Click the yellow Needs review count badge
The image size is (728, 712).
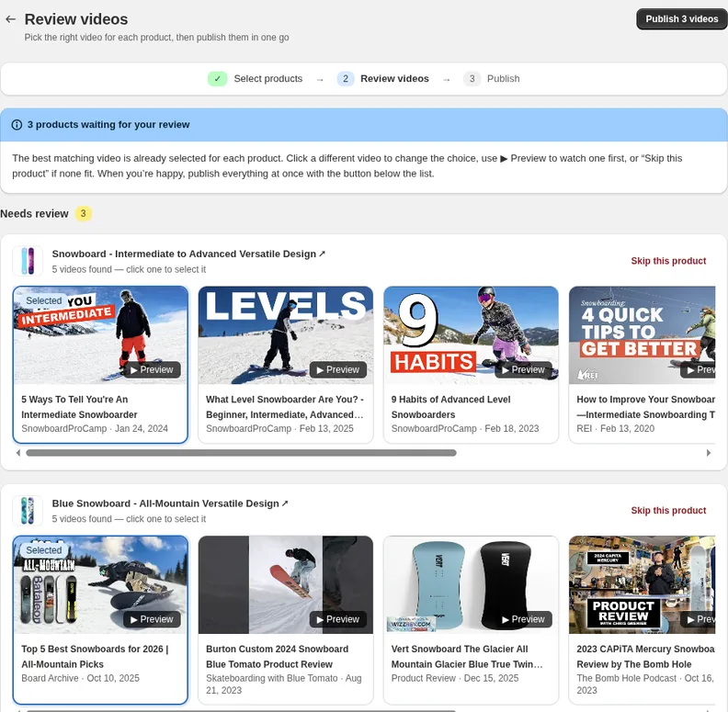coord(84,213)
